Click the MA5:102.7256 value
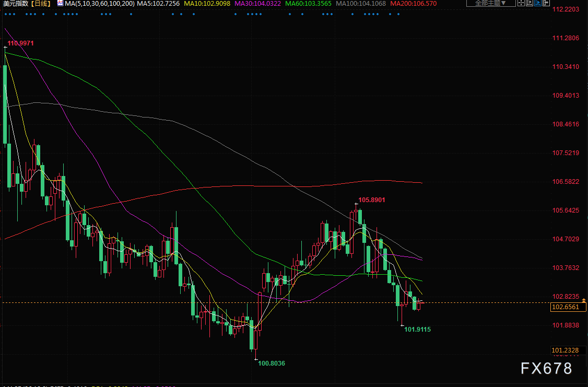The width and height of the screenshot is (588, 387). pos(158,4)
